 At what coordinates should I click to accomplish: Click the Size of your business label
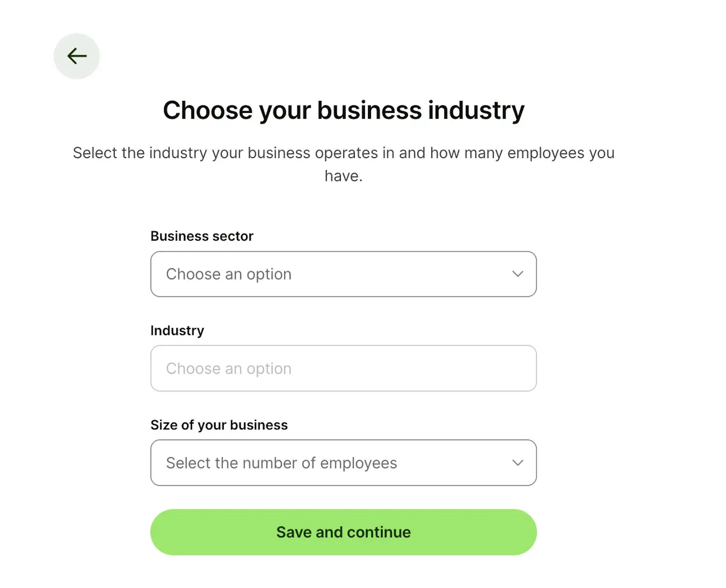[x=219, y=424]
